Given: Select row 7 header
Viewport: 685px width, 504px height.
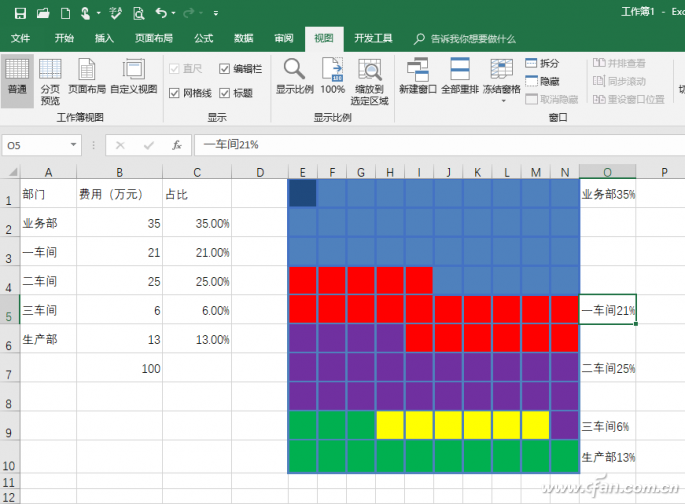Looking at the screenshot, I should click(9, 368).
